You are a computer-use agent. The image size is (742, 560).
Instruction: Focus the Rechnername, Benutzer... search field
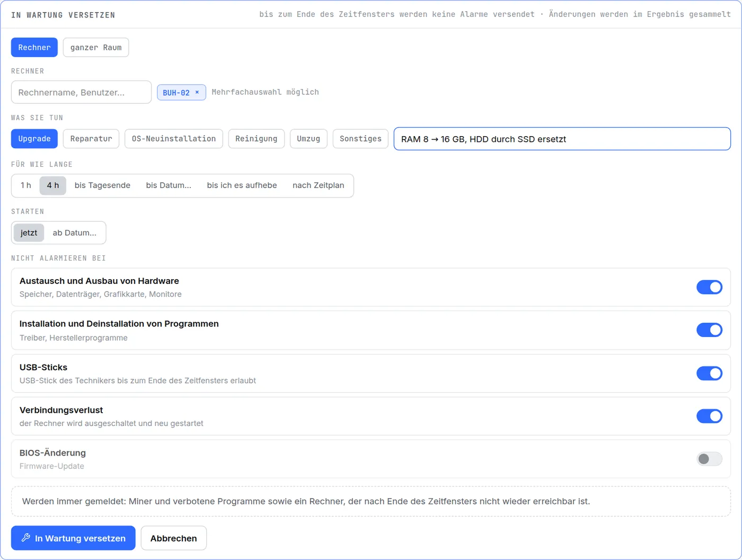tap(81, 92)
